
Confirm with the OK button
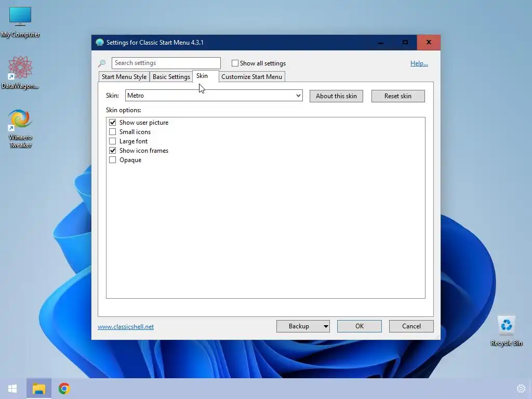[x=360, y=326]
